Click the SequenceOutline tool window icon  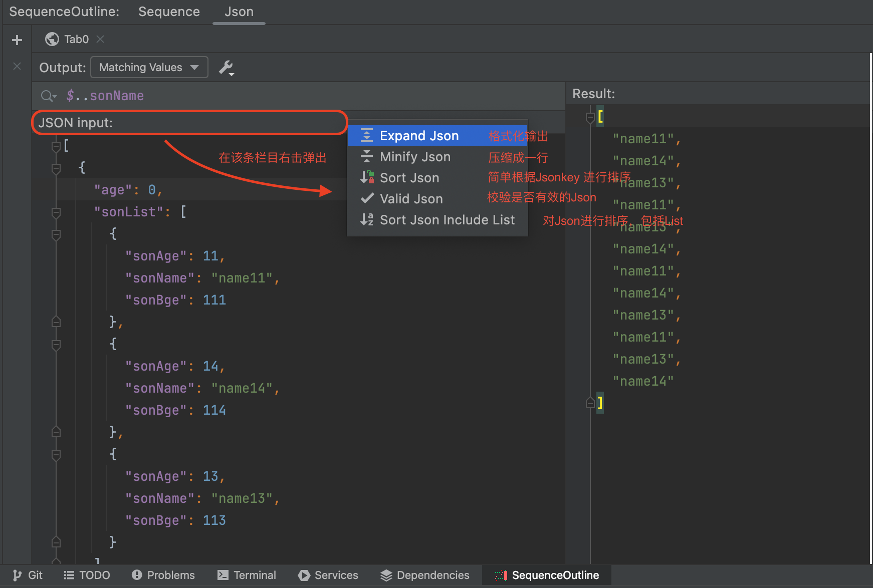click(501, 575)
